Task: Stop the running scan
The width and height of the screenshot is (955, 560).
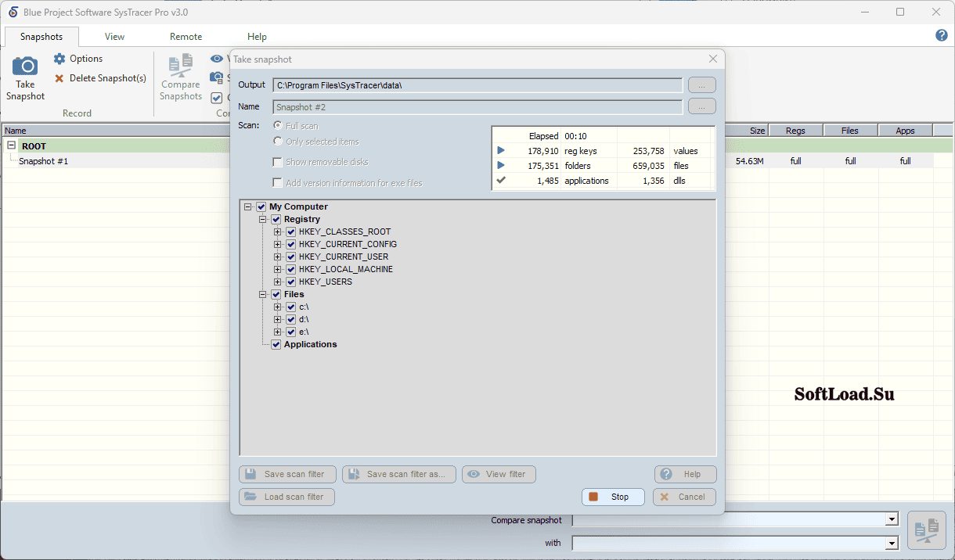Action: pos(613,497)
